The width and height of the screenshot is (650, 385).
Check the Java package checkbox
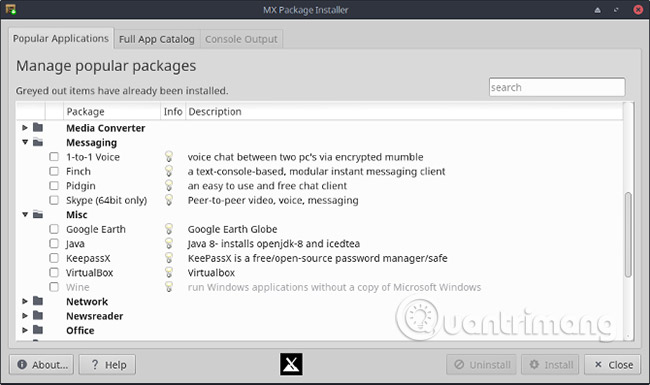(54, 243)
